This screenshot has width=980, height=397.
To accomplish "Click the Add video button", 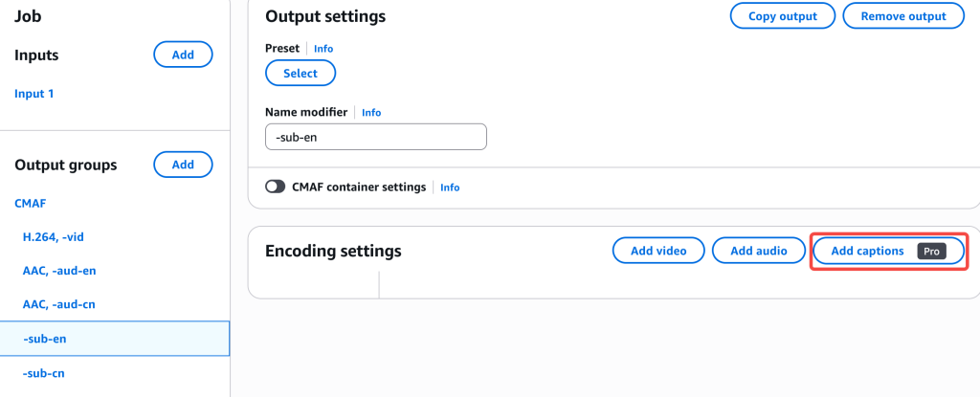I will (658, 251).
